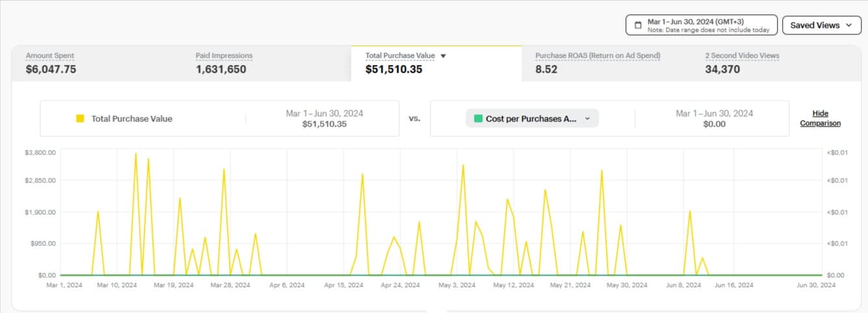Open the Saved Views dropdown
Screen dimensions: 868x313
[x=821, y=25]
